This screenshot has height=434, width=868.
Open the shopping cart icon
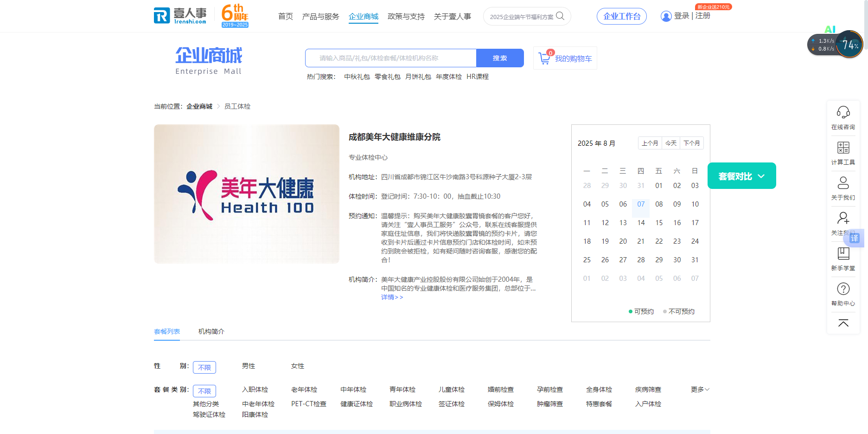[545, 58]
